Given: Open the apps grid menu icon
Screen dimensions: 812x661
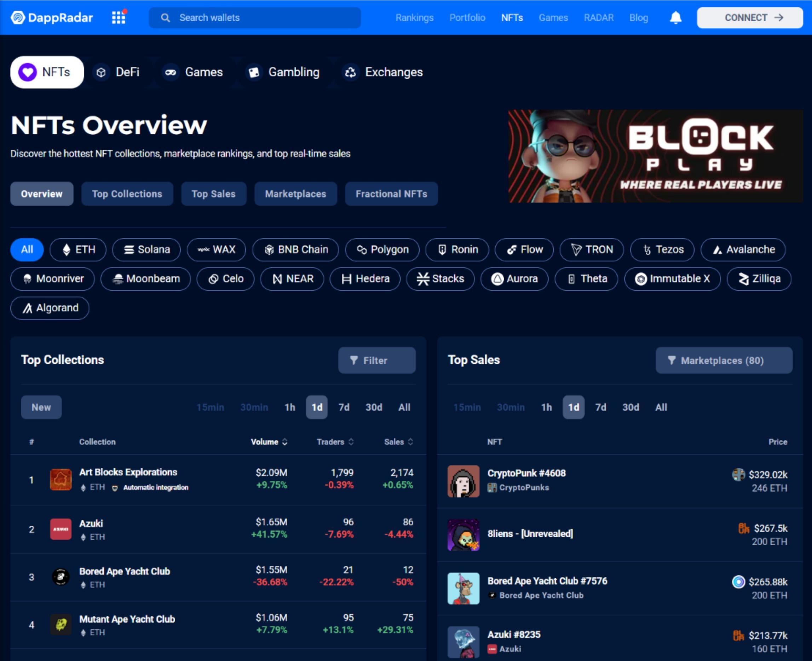Looking at the screenshot, I should 119,17.
